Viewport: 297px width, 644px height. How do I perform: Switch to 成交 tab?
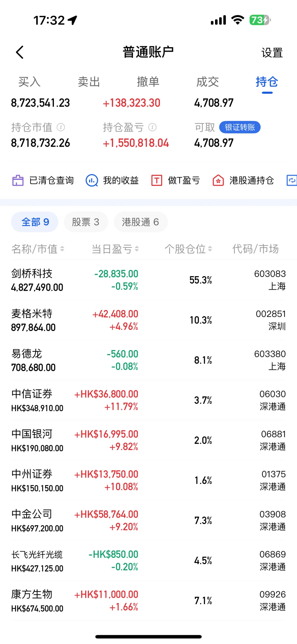click(208, 82)
